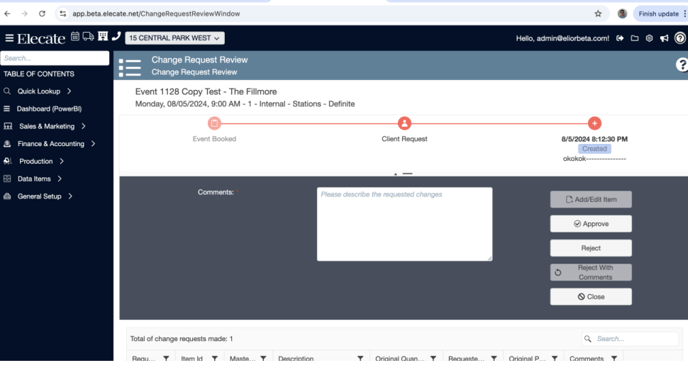Click the Elecate logo
The width and height of the screenshot is (688, 375).
tap(41, 39)
